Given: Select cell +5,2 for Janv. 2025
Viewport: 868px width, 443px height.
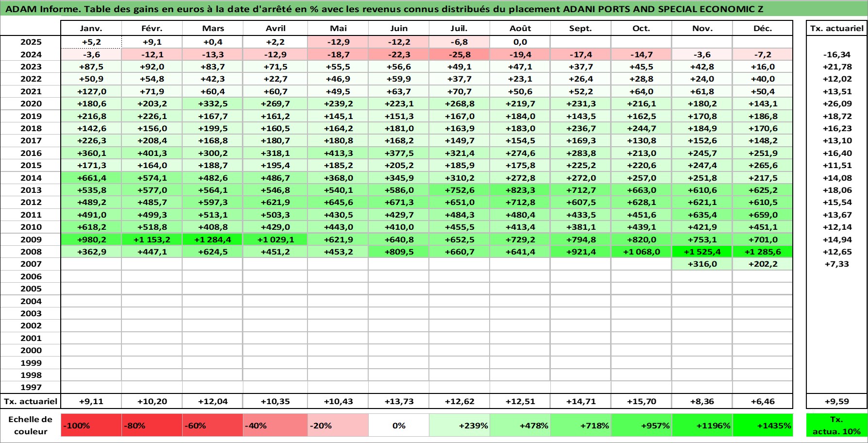Looking at the screenshot, I should click(91, 42).
